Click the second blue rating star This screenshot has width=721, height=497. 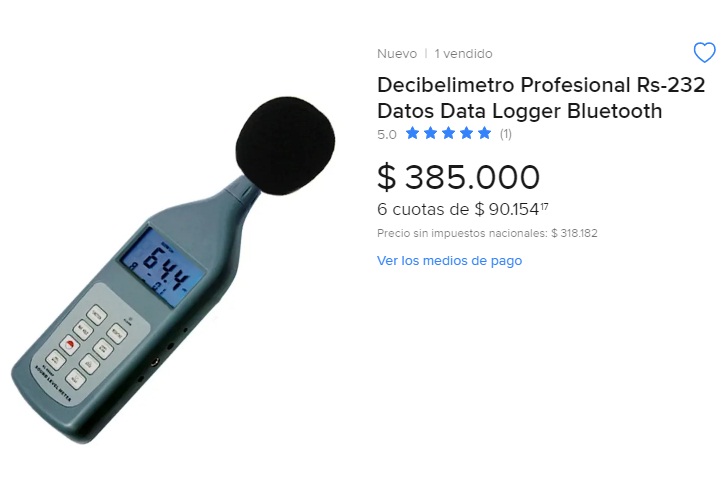tap(430, 133)
